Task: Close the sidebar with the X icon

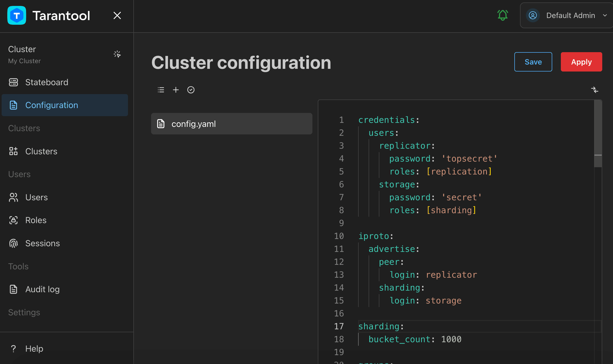Action: pos(117,15)
